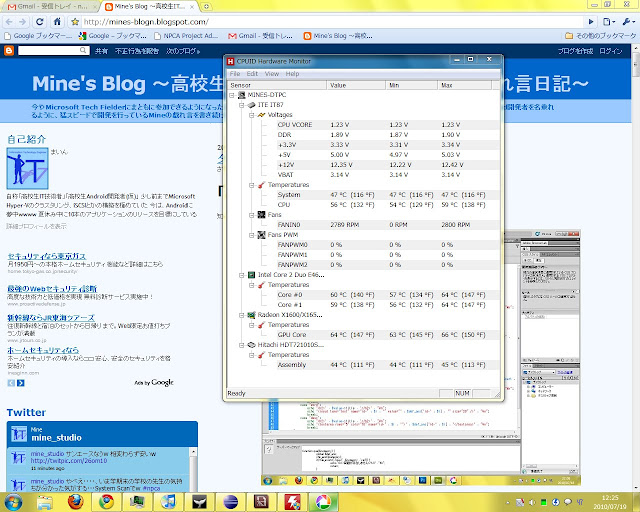Open the Mine's Blog bookmark in bookmarks bar
This screenshot has height=512, width=640.
[x=338, y=36]
